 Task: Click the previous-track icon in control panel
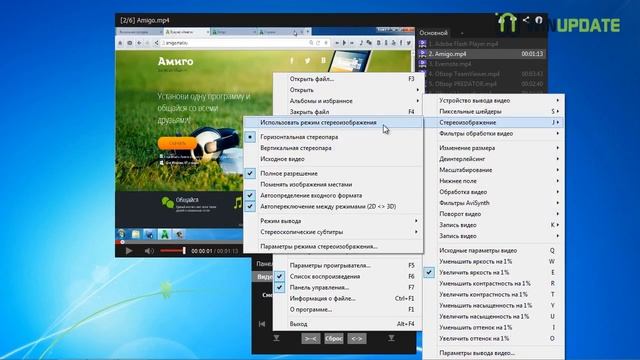(x=262, y=324)
